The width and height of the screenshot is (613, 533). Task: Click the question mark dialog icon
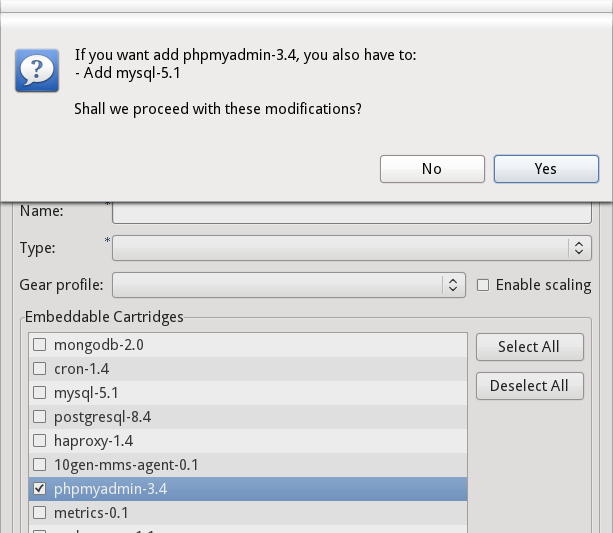(x=37, y=70)
